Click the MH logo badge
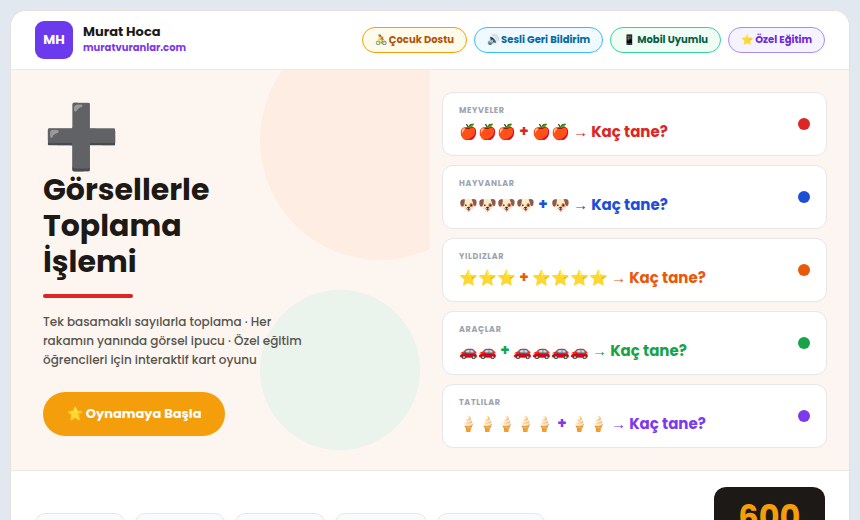Image resolution: width=860 pixels, height=520 pixels. [54, 40]
